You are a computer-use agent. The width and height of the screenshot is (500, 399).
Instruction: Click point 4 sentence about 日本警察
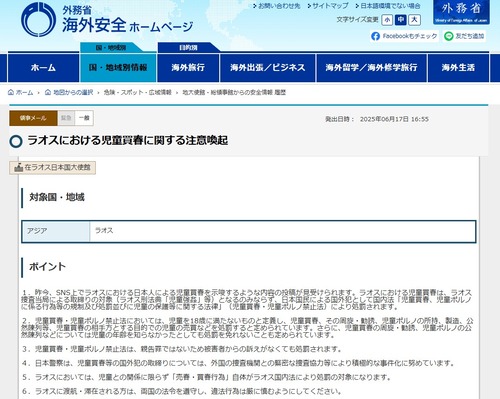click(239, 363)
